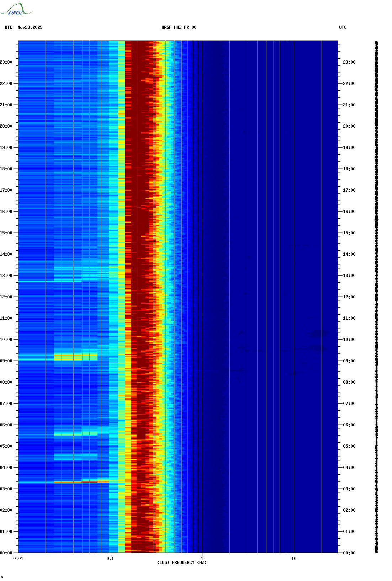Select the 09:00 label on left axis

(x=6, y=361)
